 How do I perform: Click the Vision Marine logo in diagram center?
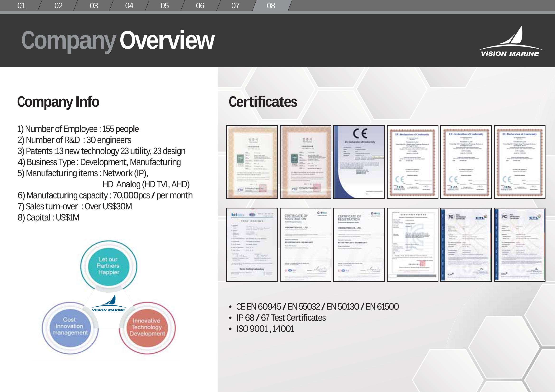(x=109, y=303)
